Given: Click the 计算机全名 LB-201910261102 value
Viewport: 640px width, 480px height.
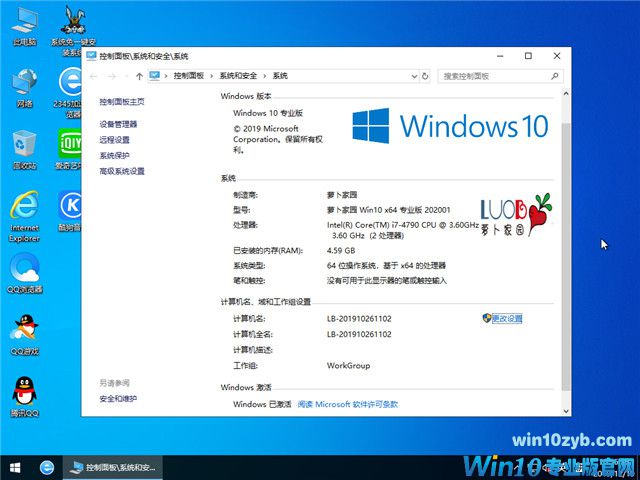Looking at the screenshot, I should click(x=359, y=334).
